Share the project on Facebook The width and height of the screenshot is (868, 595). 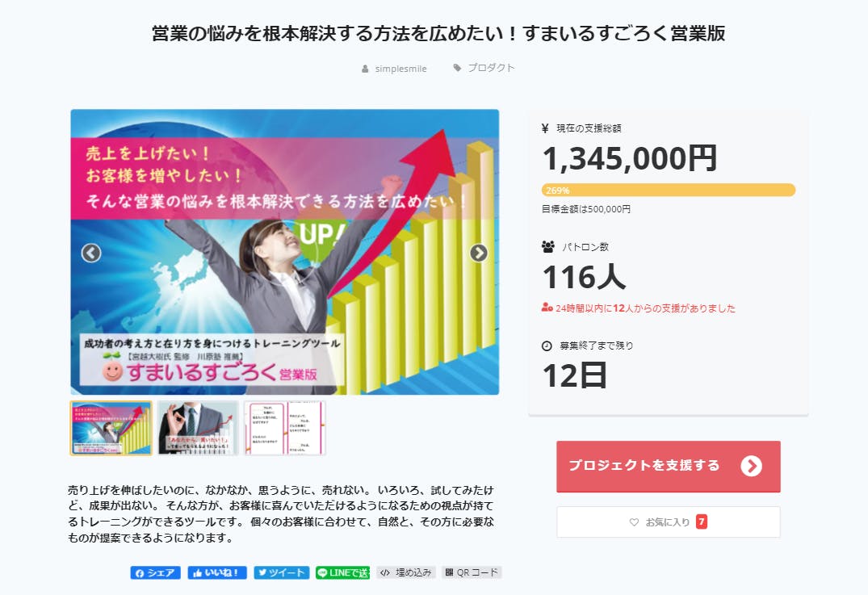click(155, 572)
